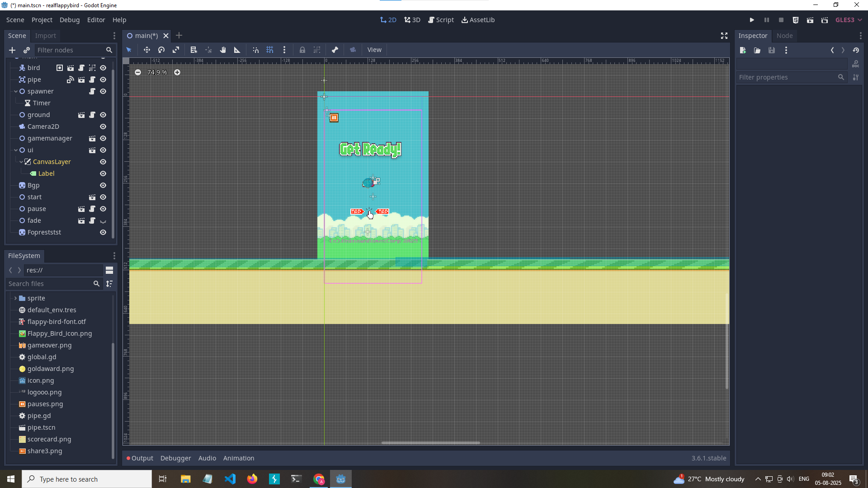Screen dimensions: 868x488
Task: Collapse the spawner node tree
Action: [16, 91]
